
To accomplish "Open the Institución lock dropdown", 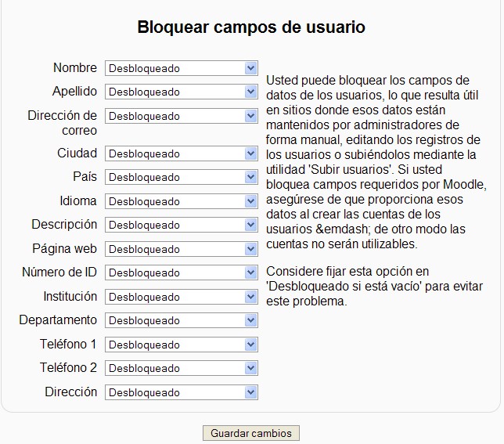I will 181,297.
